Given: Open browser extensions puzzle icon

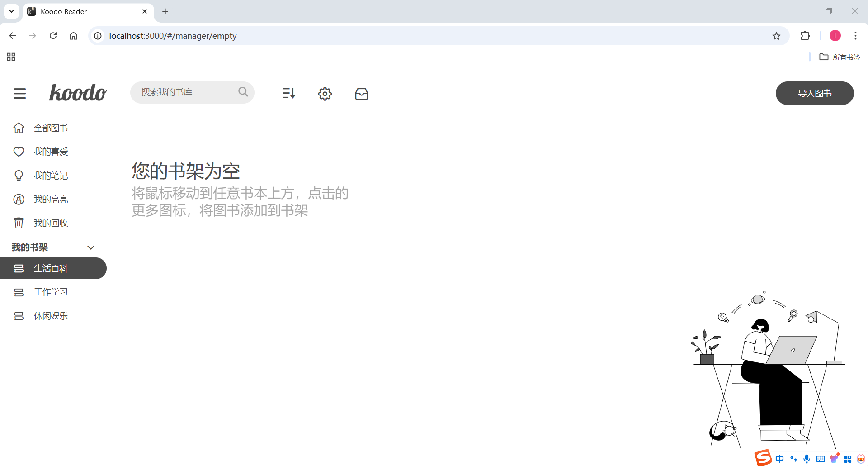Looking at the screenshot, I should click(805, 36).
